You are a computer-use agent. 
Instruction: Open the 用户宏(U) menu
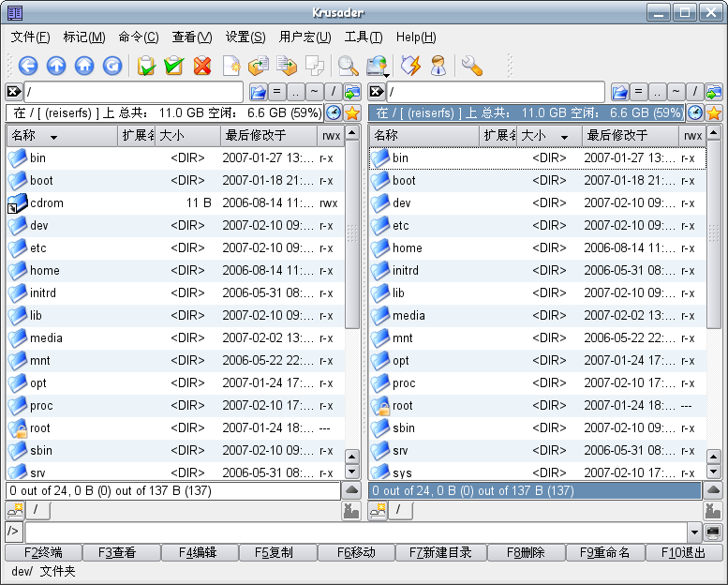pos(305,37)
